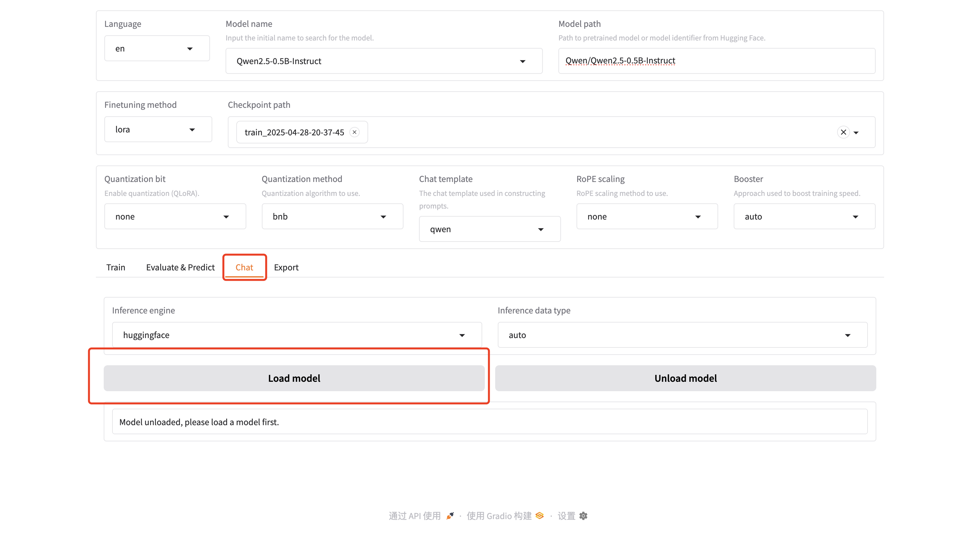Screen dimensions: 980x533
Task: Open the Model name dropdown
Action: tap(383, 61)
